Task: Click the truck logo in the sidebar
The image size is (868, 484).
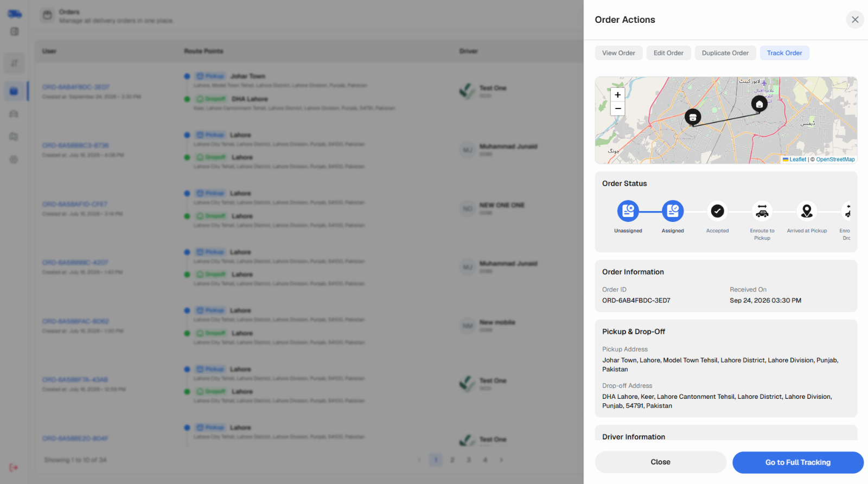Action: click(15, 14)
